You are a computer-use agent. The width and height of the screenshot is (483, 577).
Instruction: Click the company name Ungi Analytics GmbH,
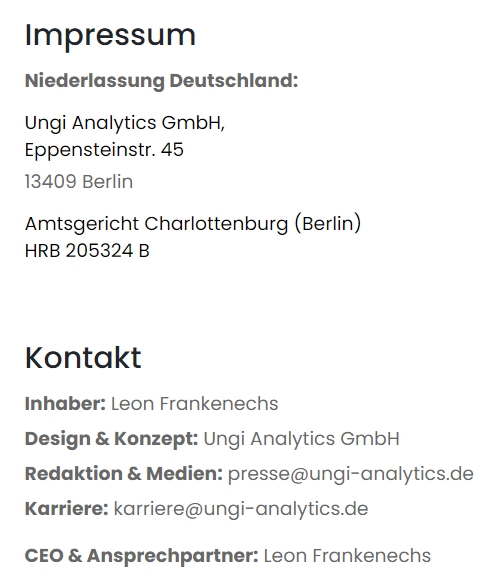pos(125,123)
